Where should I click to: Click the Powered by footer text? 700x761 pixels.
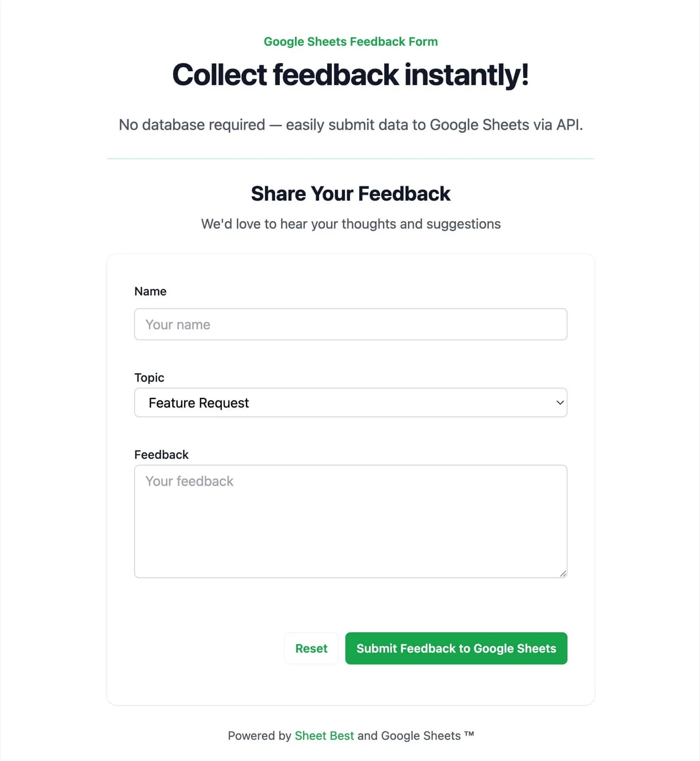(x=350, y=735)
